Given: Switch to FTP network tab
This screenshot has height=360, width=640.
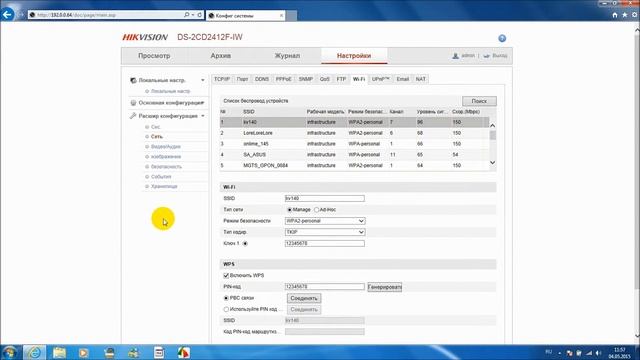Looking at the screenshot, I should [341, 79].
